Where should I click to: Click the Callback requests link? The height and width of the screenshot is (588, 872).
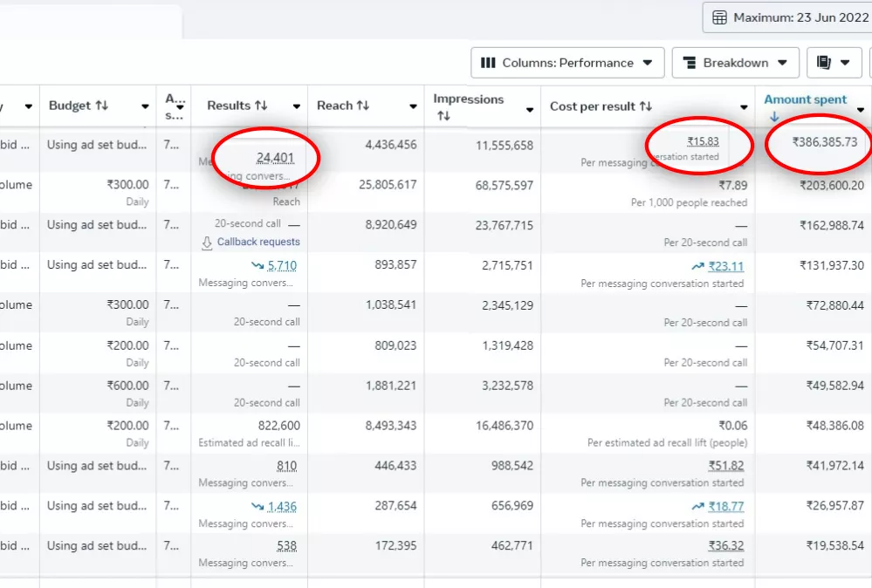click(257, 243)
